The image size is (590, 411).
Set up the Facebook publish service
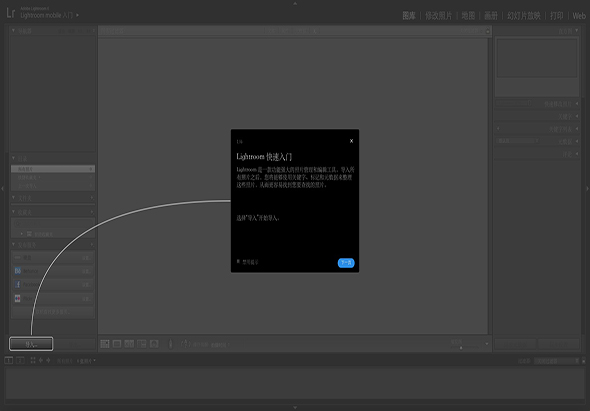(x=87, y=285)
